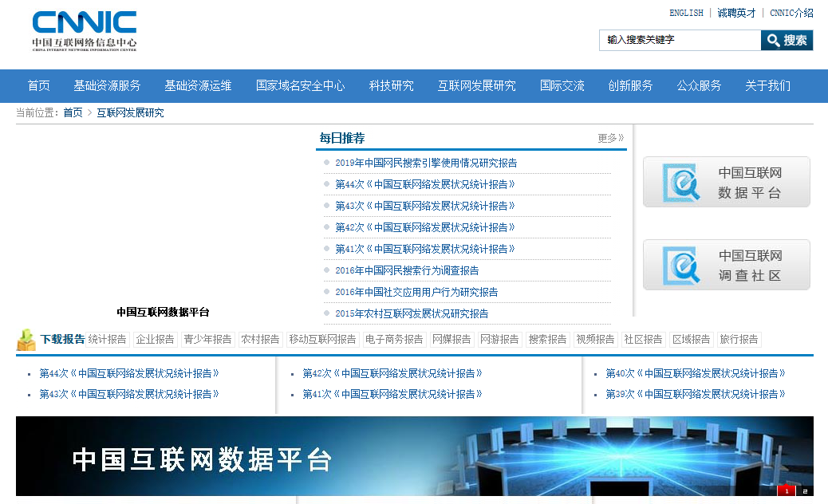Select the 社区报告 tab
The width and height of the screenshot is (828, 504).
(643, 340)
